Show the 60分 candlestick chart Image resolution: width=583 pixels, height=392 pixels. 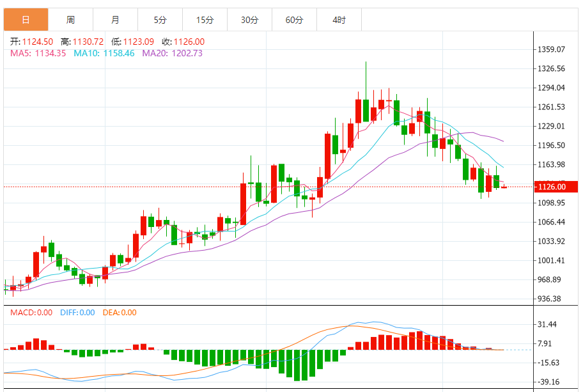point(294,20)
